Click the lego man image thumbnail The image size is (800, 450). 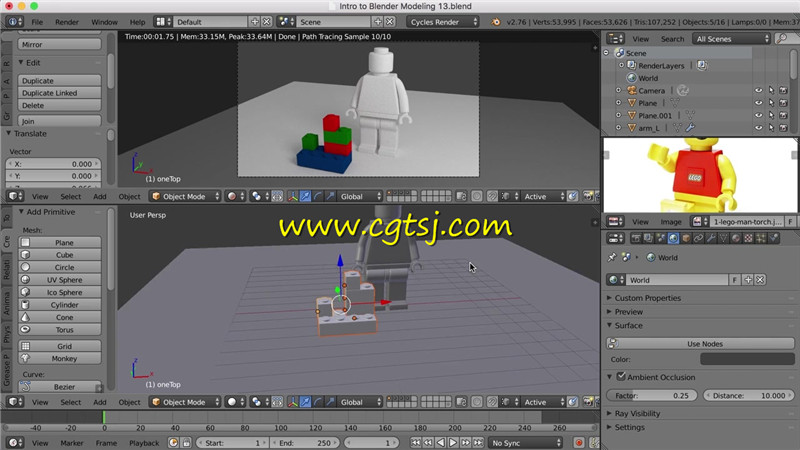point(700,175)
